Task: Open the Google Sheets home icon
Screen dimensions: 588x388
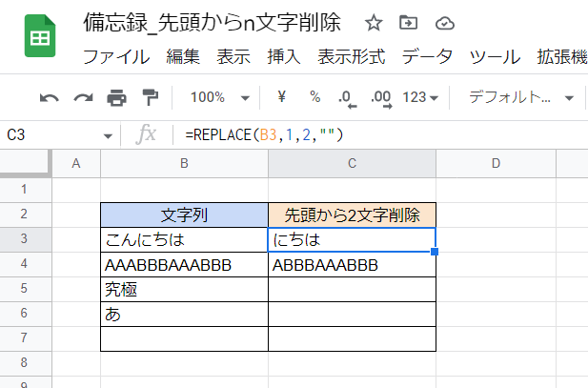Action: tap(40, 35)
